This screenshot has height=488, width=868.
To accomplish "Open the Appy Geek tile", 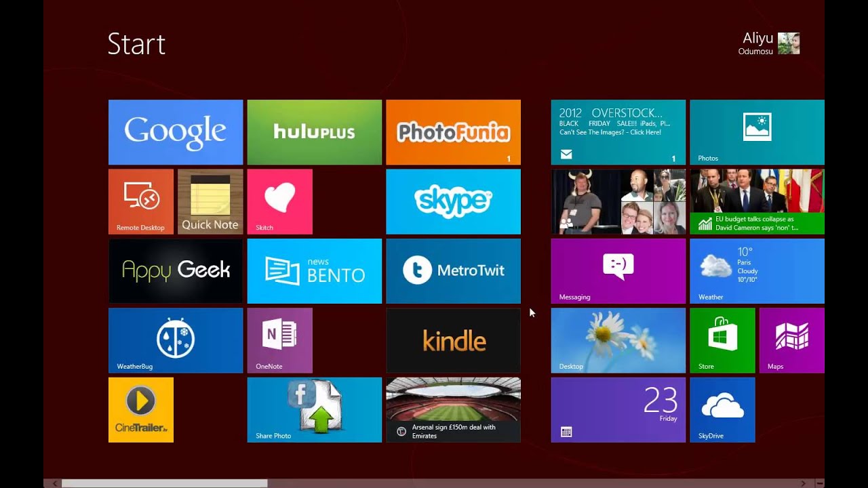I will point(176,271).
